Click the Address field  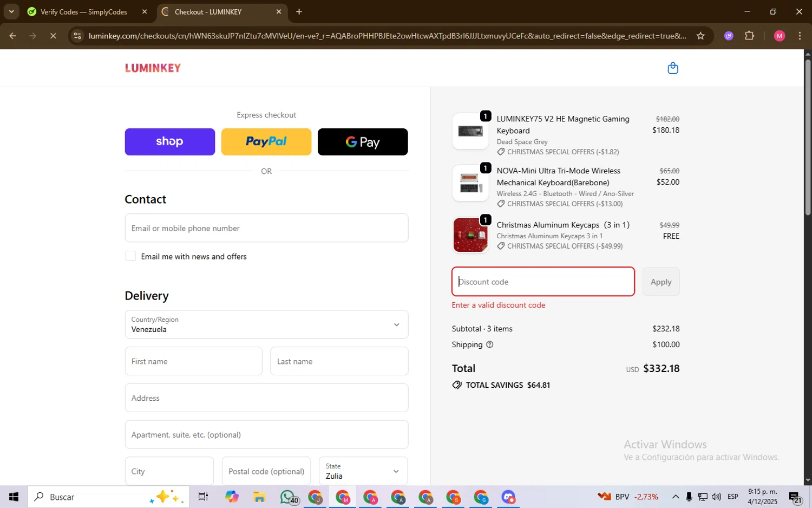[x=266, y=398]
